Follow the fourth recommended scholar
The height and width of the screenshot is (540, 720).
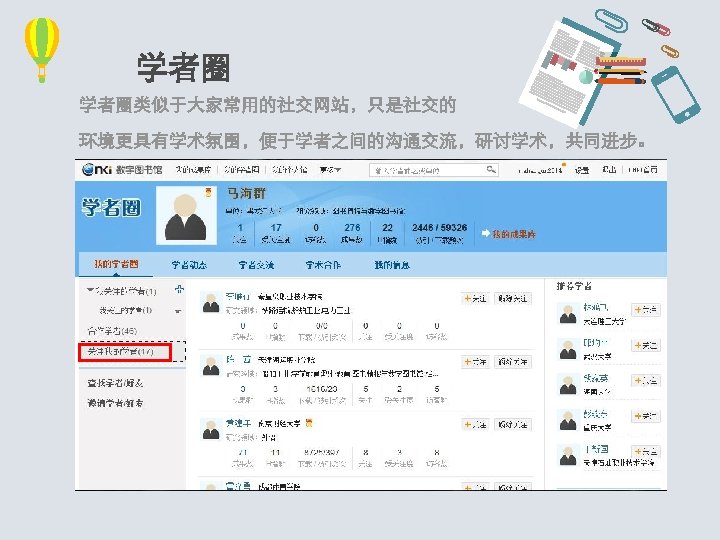click(646, 416)
